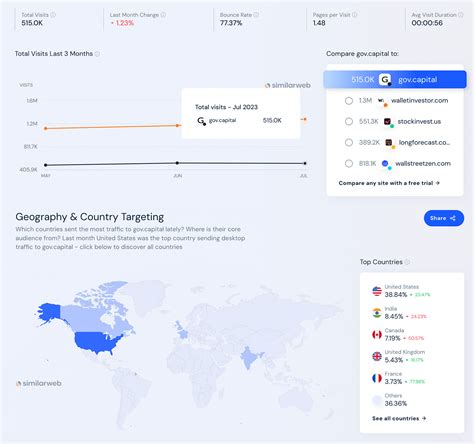Click the info icon beside Bounce Rate
This screenshot has height=444, width=474.
pos(256,15)
